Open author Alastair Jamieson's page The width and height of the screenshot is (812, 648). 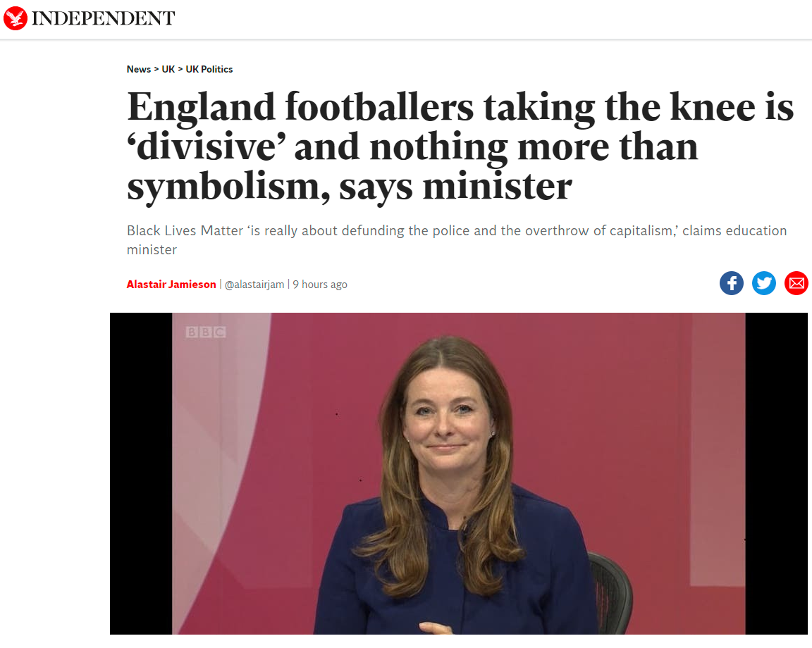(171, 285)
